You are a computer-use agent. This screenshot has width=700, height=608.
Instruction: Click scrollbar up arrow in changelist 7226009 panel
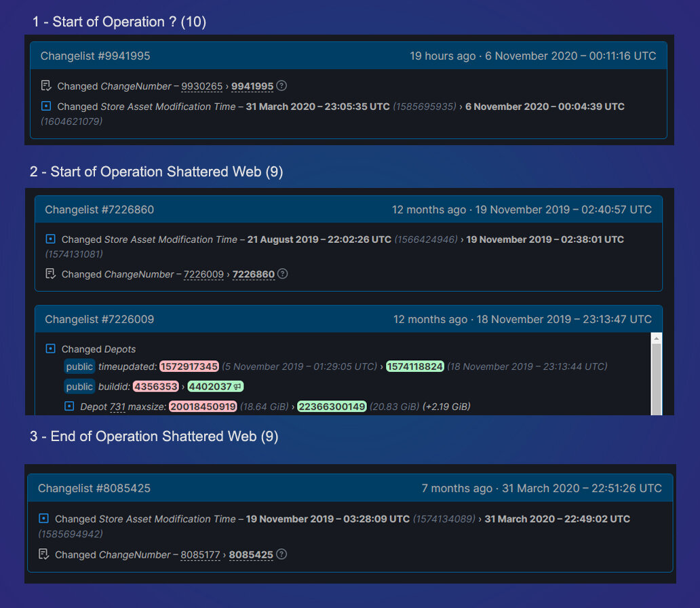(657, 339)
